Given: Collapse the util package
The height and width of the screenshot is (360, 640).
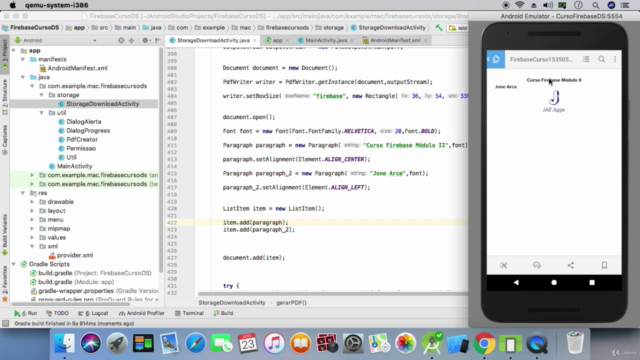Looking at the screenshot, I should (41, 113).
